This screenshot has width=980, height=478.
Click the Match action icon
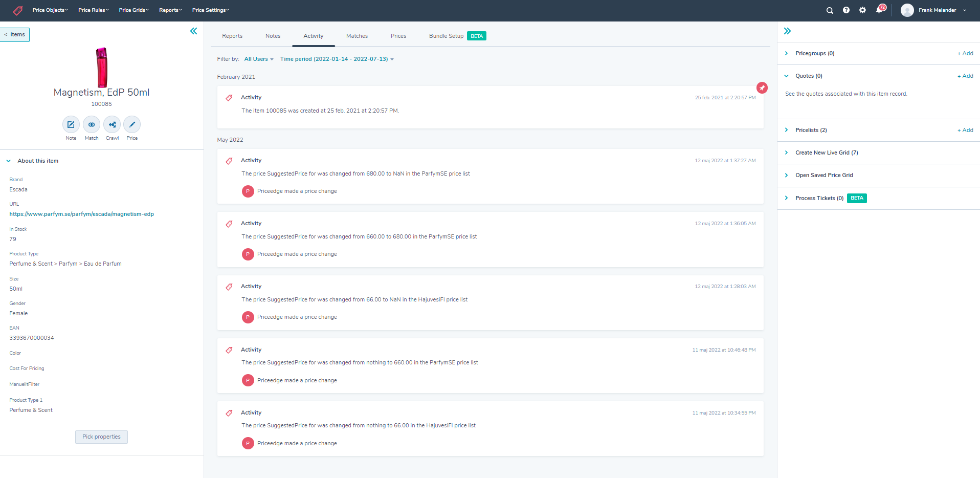pyautogui.click(x=92, y=124)
